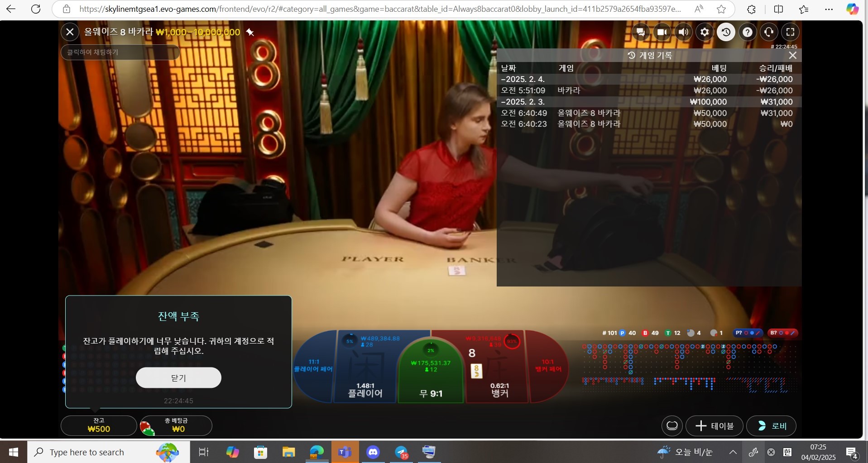Screen dimensions: 868x463
Task: Open the help question mark icon
Action: 748,32
